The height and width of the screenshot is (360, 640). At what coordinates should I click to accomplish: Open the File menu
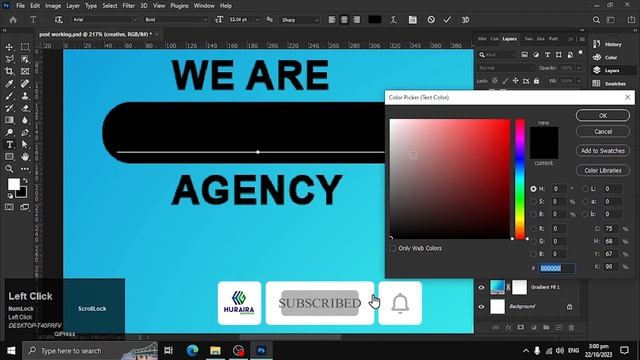pos(20,6)
